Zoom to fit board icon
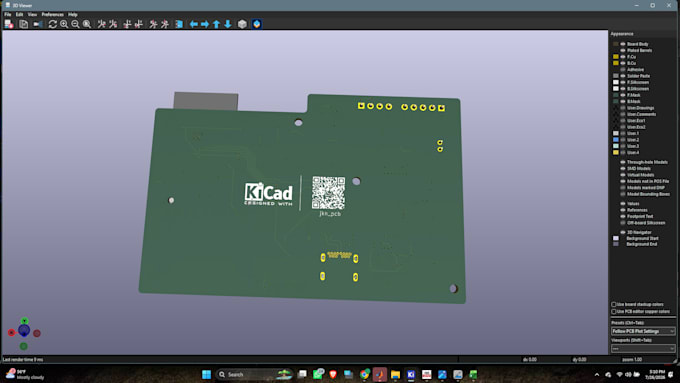680x383 pixels. pos(87,24)
